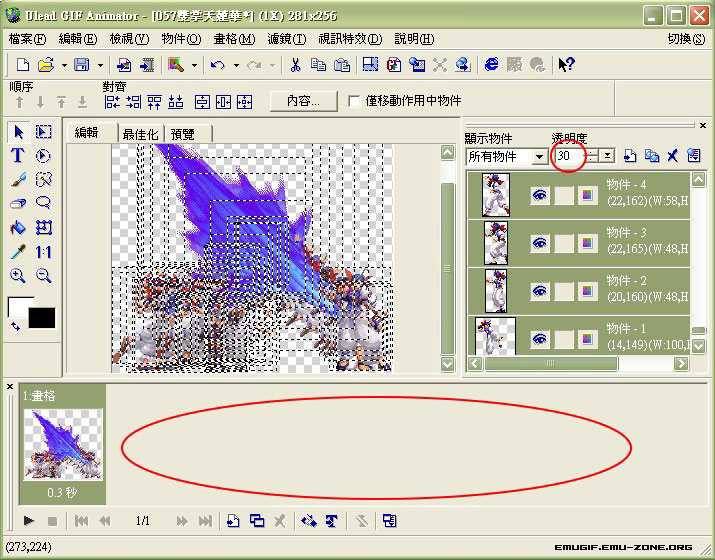Screen dimensions: 715x560
Task: Open the 所有物件 display dropdown
Action: pyautogui.click(x=540, y=157)
